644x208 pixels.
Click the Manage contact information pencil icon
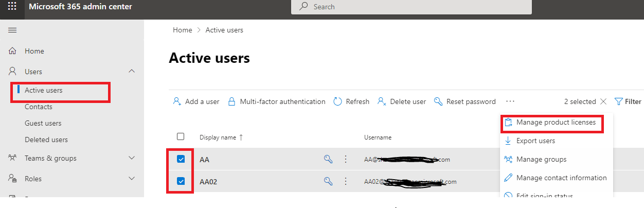click(x=508, y=178)
